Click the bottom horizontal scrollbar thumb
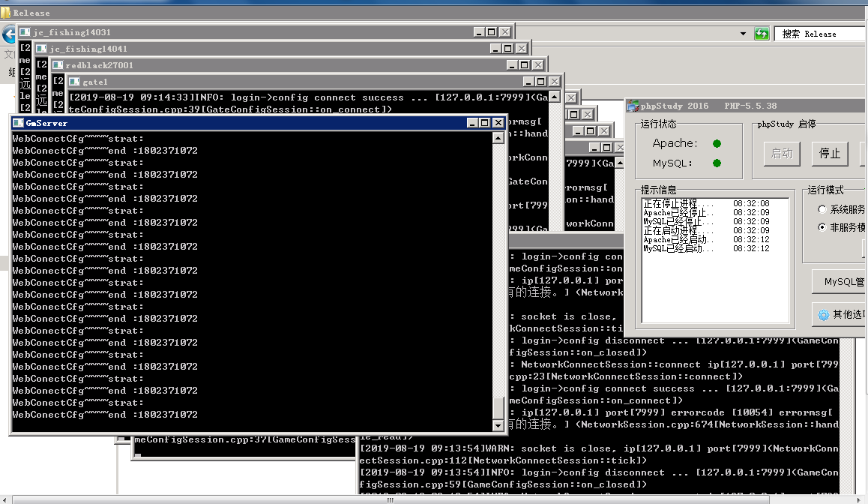The height and width of the screenshot is (504, 868). coord(391,500)
